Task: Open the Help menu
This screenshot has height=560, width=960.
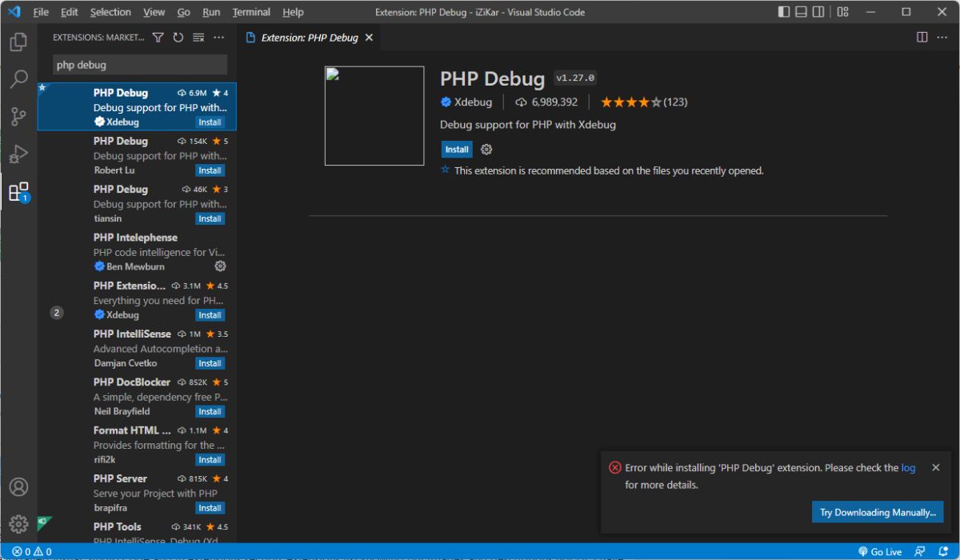Action: (x=294, y=12)
